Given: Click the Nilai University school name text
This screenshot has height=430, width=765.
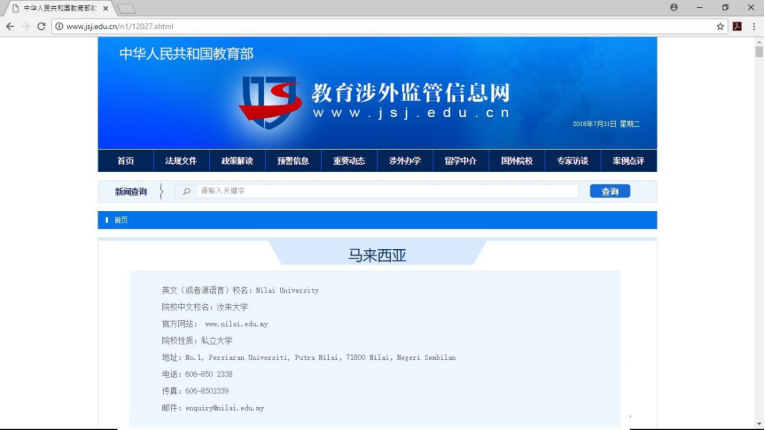Looking at the screenshot, I should click(x=287, y=290).
